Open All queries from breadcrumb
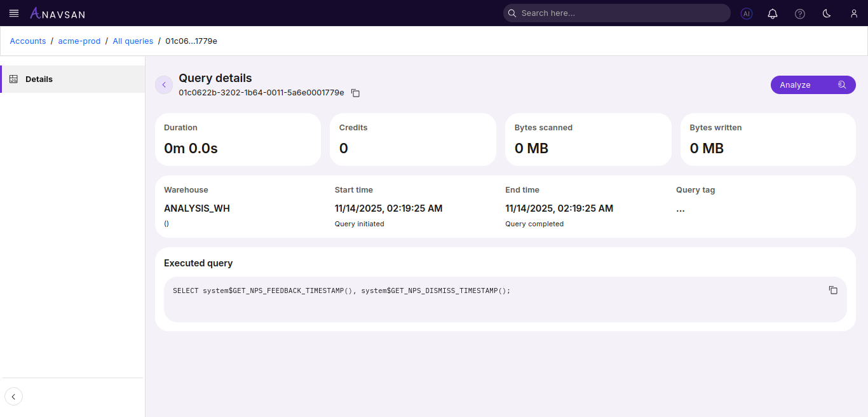This screenshot has height=417, width=868. coord(133,41)
